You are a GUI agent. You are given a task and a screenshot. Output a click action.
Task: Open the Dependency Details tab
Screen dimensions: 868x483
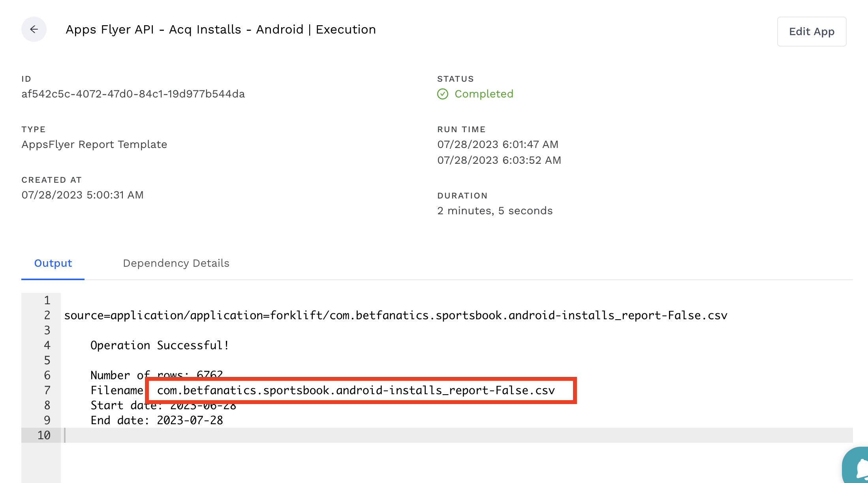(176, 263)
